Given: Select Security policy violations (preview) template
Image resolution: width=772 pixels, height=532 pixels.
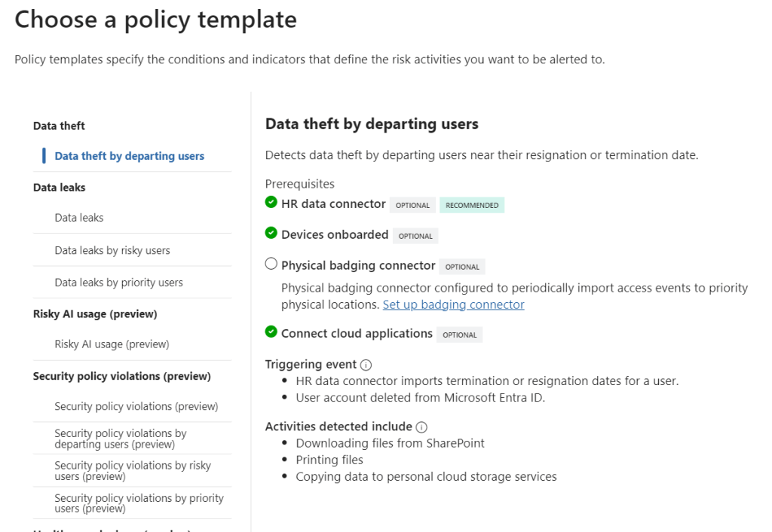Looking at the screenshot, I should tap(136, 406).
